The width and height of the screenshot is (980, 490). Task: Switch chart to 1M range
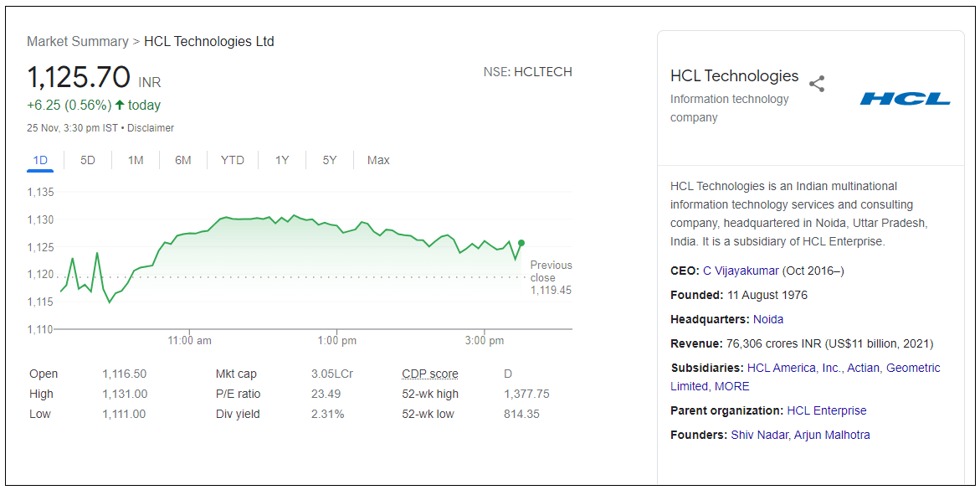(135, 160)
